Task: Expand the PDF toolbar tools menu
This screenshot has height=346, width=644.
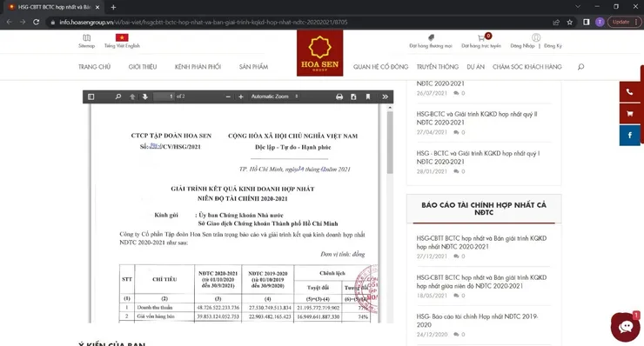Action: [x=385, y=96]
